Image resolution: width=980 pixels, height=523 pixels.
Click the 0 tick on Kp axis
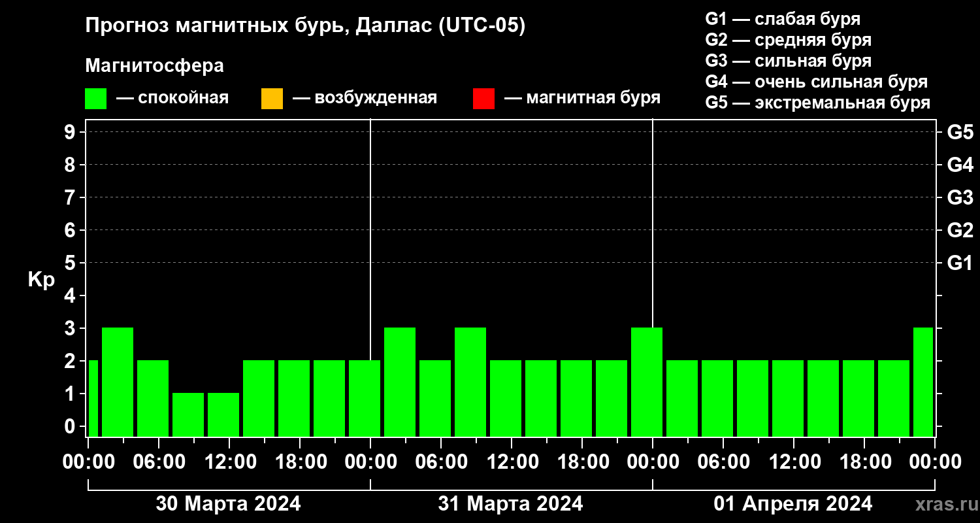point(71,426)
